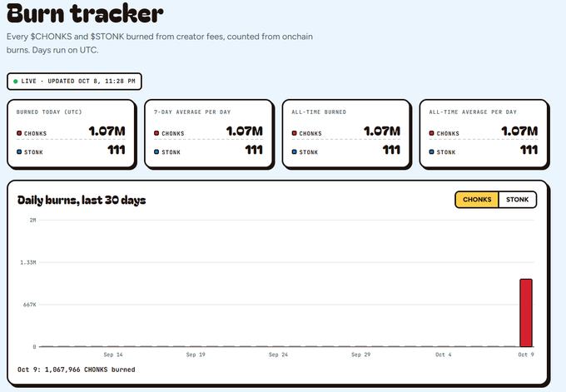Click the 'Daily burns, last 30 days' heading
Viewport: 566px width, 392px height.
pos(82,200)
